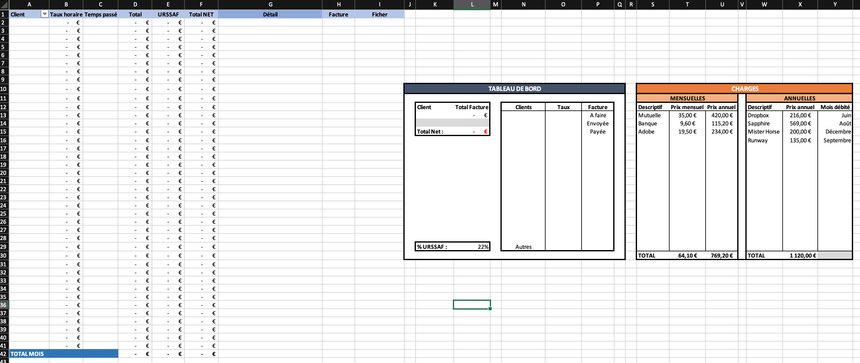860x363 pixels.
Task: Click the 'Adobe' charge row label
Action: tap(653, 132)
